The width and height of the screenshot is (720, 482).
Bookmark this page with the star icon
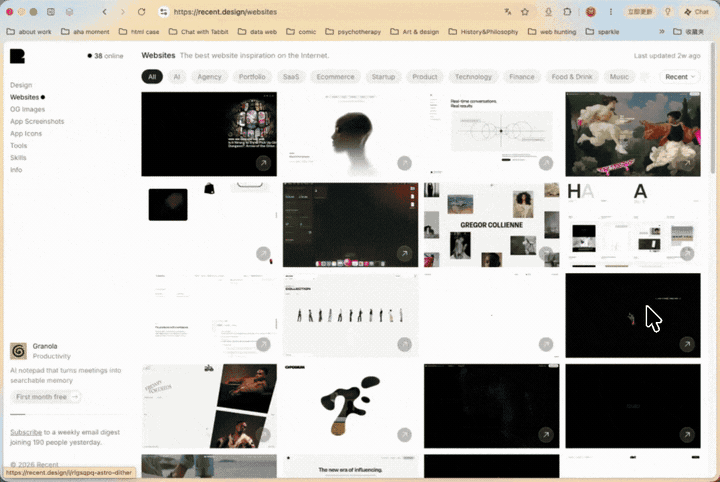[525, 12]
